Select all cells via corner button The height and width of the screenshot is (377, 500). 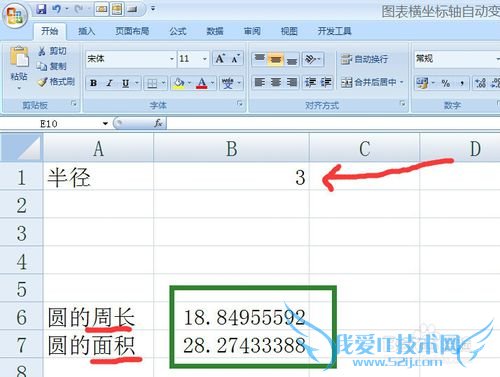coord(21,148)
